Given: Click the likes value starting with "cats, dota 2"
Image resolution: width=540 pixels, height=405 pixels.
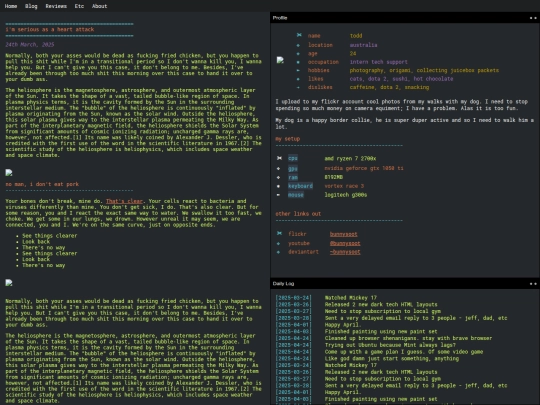Looking at the screenshot, I should tap(401, 79).
